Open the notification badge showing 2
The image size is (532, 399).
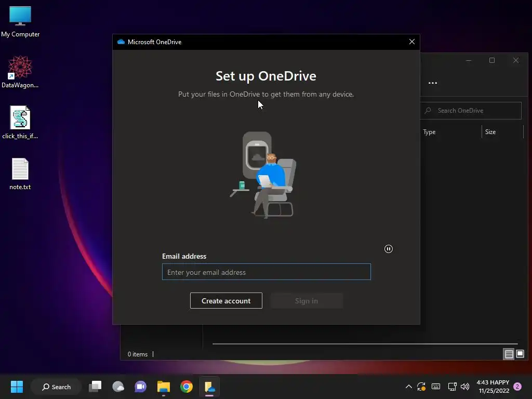tap(517, 387)
